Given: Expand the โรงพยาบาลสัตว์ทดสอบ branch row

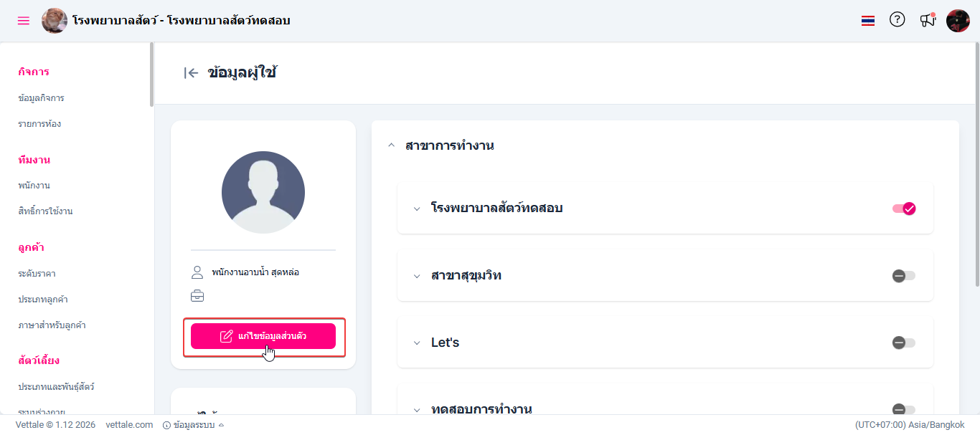Looking at the screenshot, I should [x=417, y=209].
